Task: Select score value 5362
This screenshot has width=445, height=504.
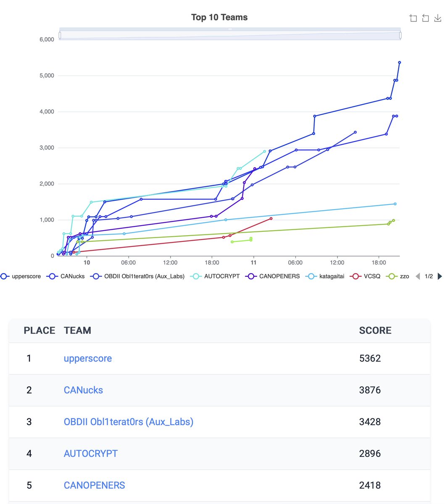Action: [370, 358]
